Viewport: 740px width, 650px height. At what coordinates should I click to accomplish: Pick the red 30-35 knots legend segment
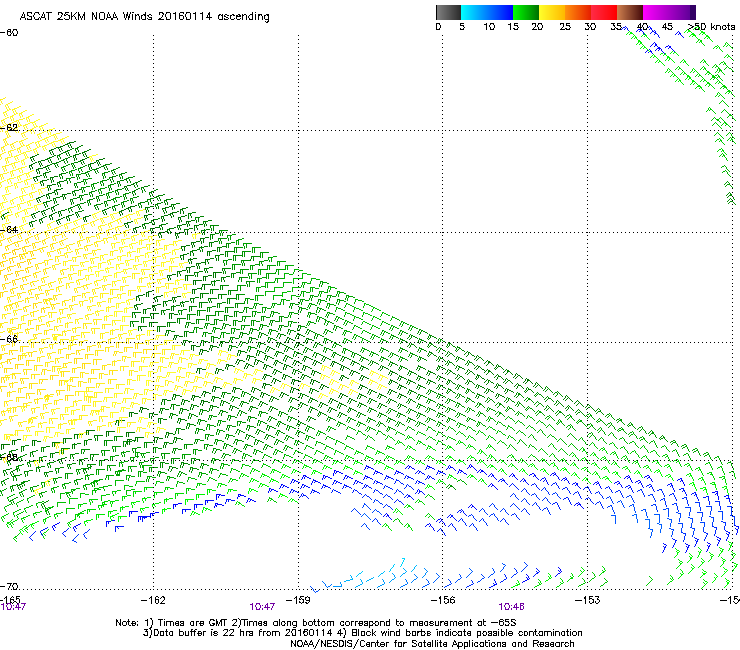click(604, 12)
